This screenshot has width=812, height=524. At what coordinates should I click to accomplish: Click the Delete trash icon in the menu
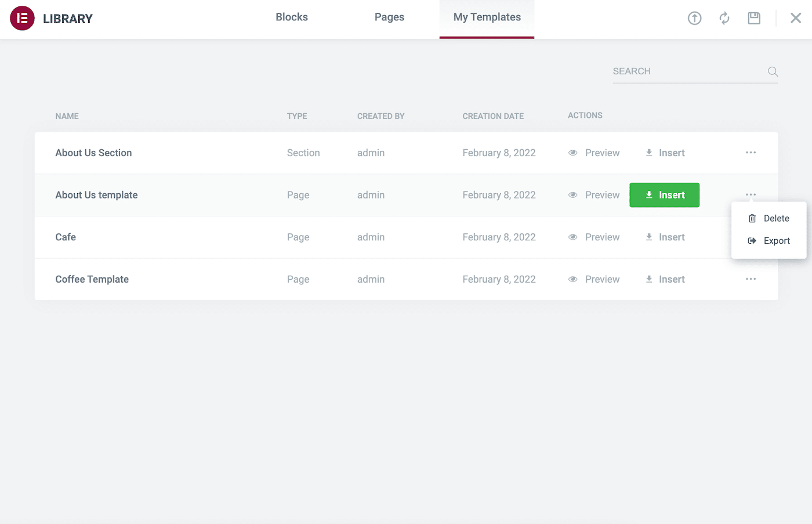752,218
